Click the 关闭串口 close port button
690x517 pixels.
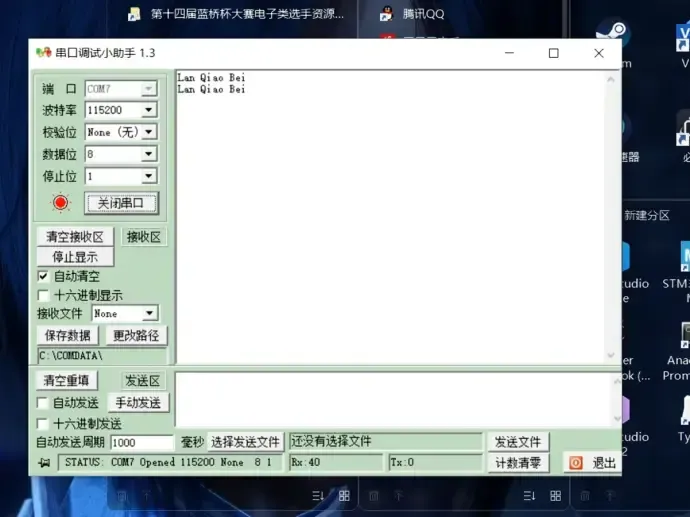[121, 203]
